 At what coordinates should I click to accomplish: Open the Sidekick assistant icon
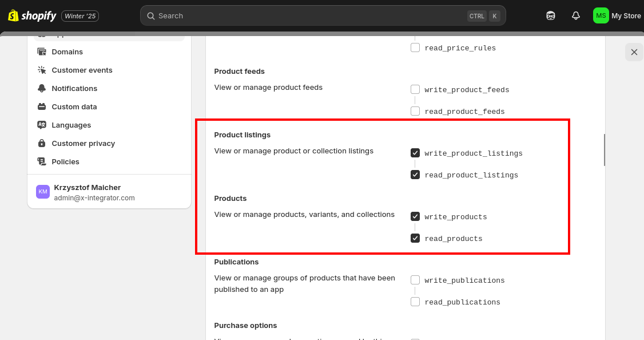[x=550, y=15]
